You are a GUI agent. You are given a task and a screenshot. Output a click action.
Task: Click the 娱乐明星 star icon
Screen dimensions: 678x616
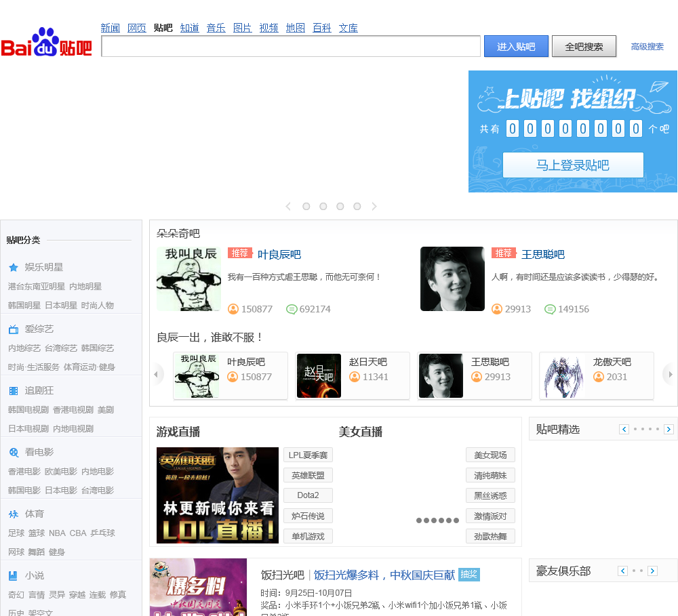pyautogui.click(x=14, y=268)
